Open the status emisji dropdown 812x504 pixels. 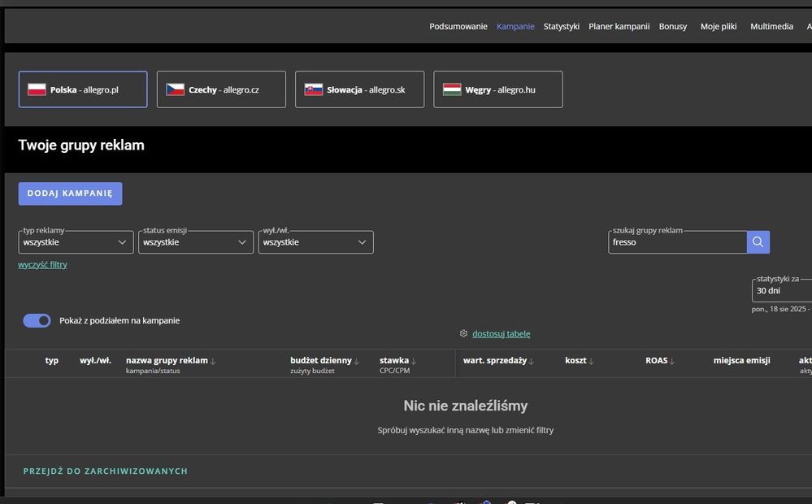[x=196, y=242]
